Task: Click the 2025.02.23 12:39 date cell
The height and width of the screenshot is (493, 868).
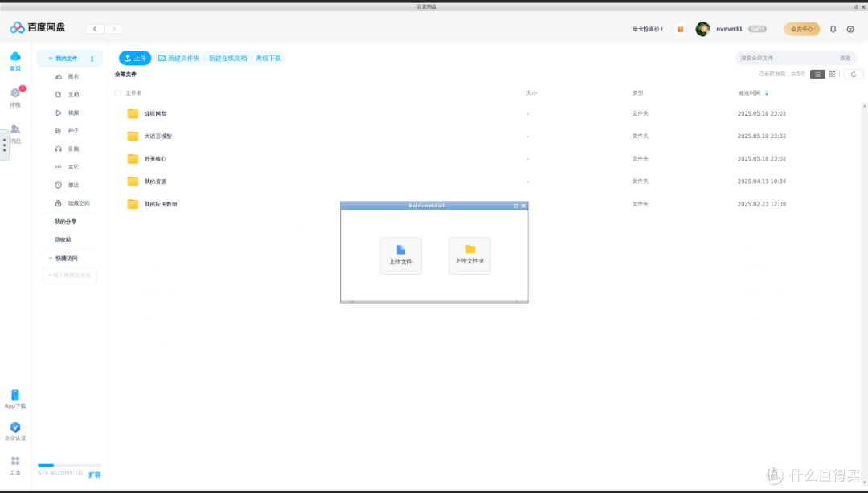Action: (762, 204)
